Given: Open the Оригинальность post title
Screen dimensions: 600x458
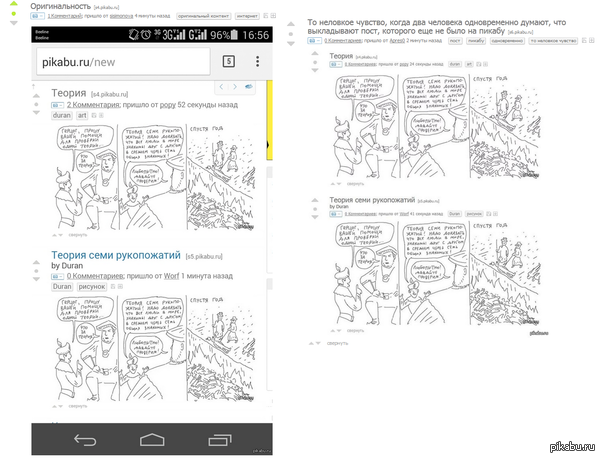Looking at the screenshot, I should pos(60,6).
